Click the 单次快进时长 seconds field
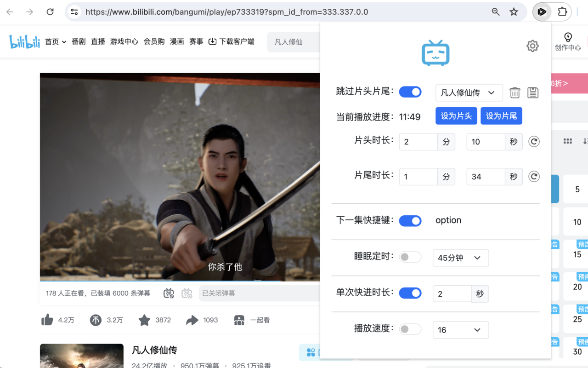 pyautogui.click(x=452, y=294)
